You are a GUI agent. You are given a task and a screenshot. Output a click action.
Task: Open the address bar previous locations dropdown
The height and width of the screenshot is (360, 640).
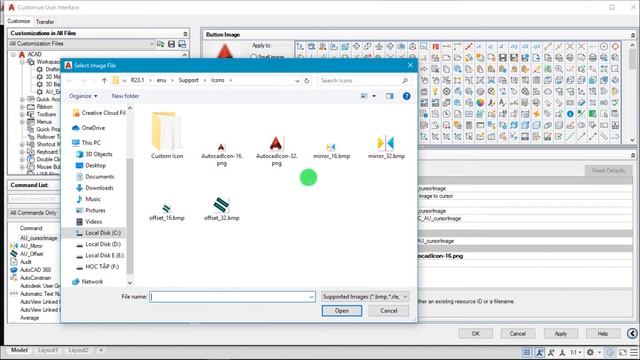(x=297, y=80)
